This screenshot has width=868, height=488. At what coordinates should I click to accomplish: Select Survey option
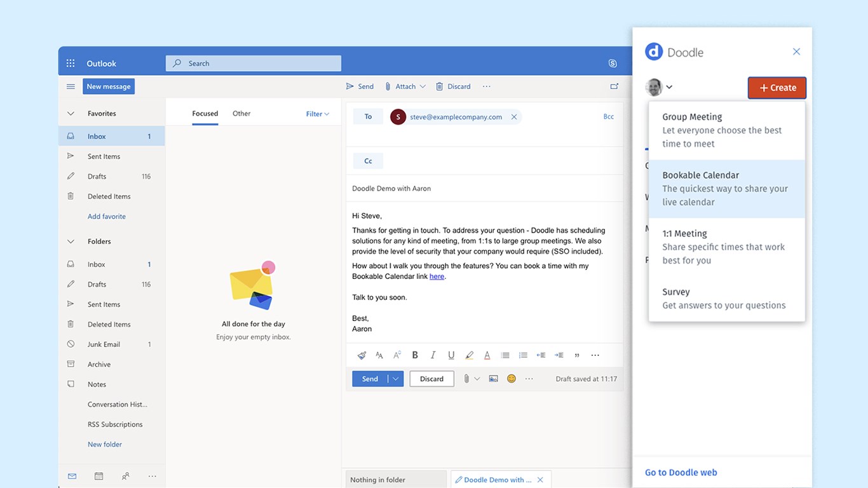pyautogui.click(x=727, y=299)
